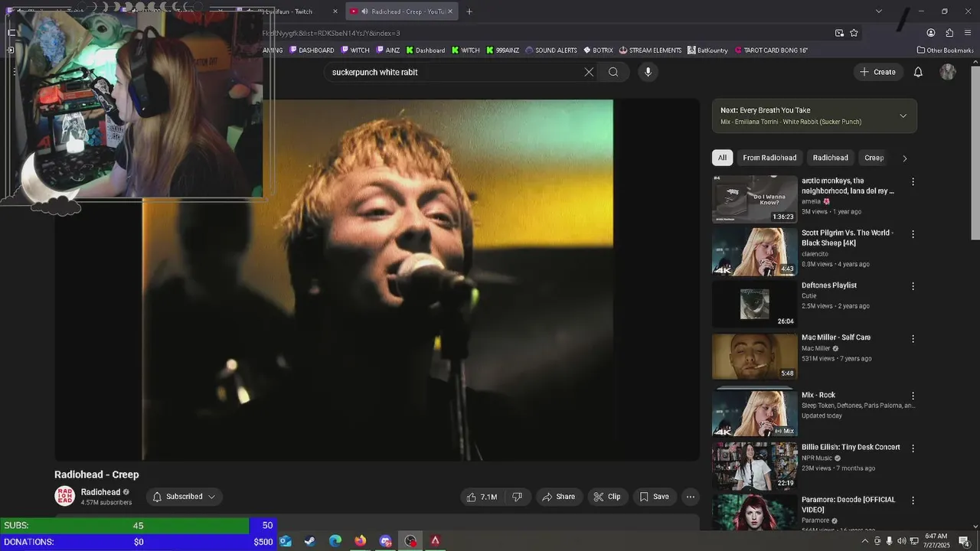Save the video to a playlist

[x=654, y=497]
